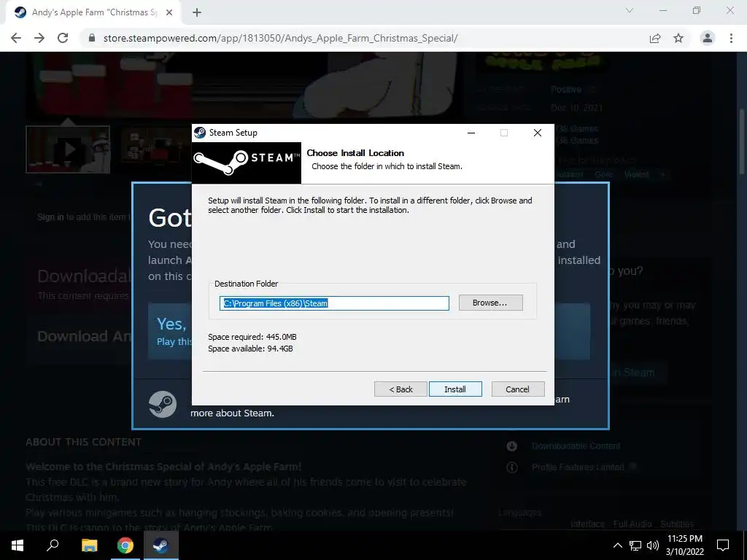Reload the Steam store page

[x=63, y=38]
